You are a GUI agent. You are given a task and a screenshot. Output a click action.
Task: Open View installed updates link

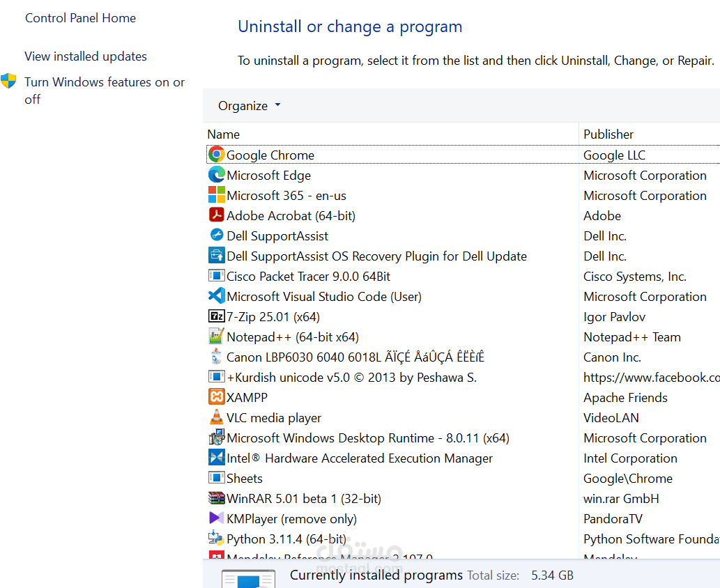click(x=86, y=56)
